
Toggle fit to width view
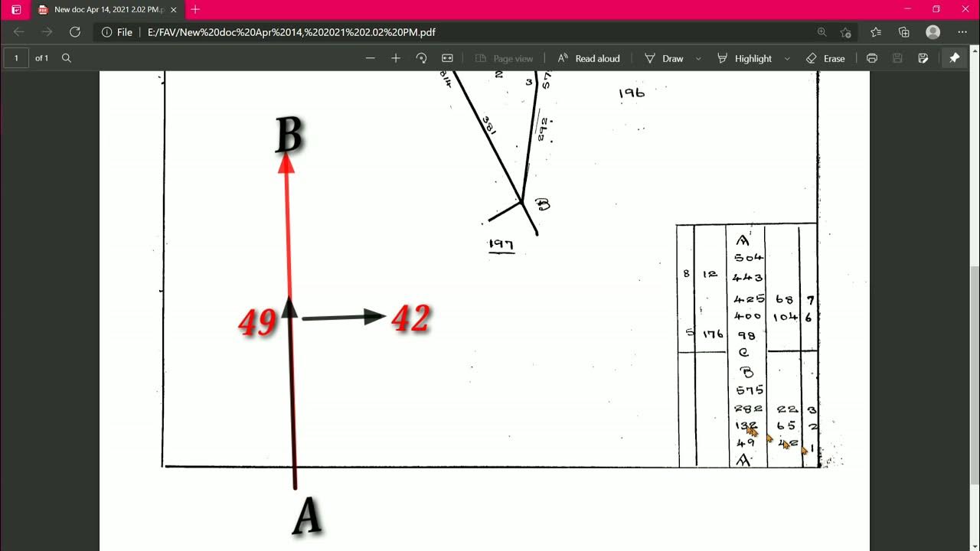pos(447,58)
